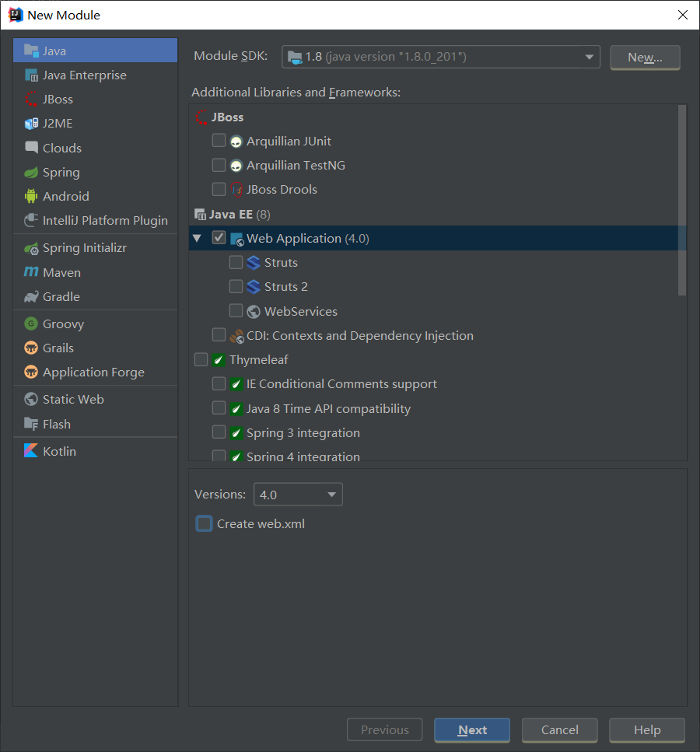The width and height of the screenshot is (700, 752).
Task: Click the Spring leaf icon
Action: point(31,172)
